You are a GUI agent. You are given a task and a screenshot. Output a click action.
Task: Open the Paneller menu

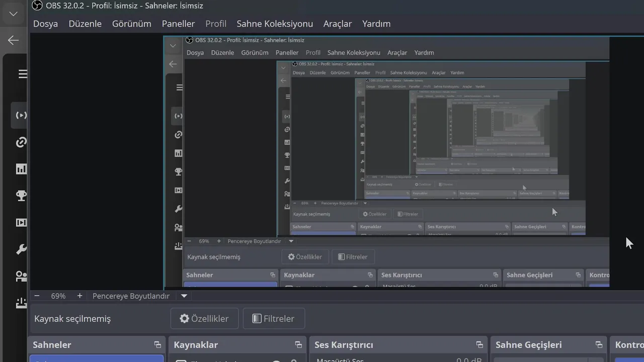click(178, 24)
